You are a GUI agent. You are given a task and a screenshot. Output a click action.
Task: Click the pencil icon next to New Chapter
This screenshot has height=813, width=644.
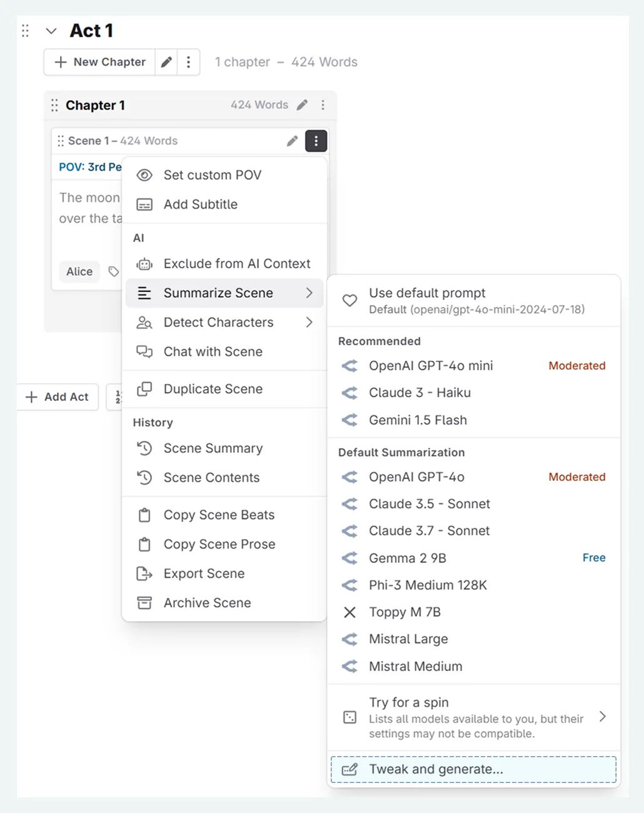click(166, 62)
